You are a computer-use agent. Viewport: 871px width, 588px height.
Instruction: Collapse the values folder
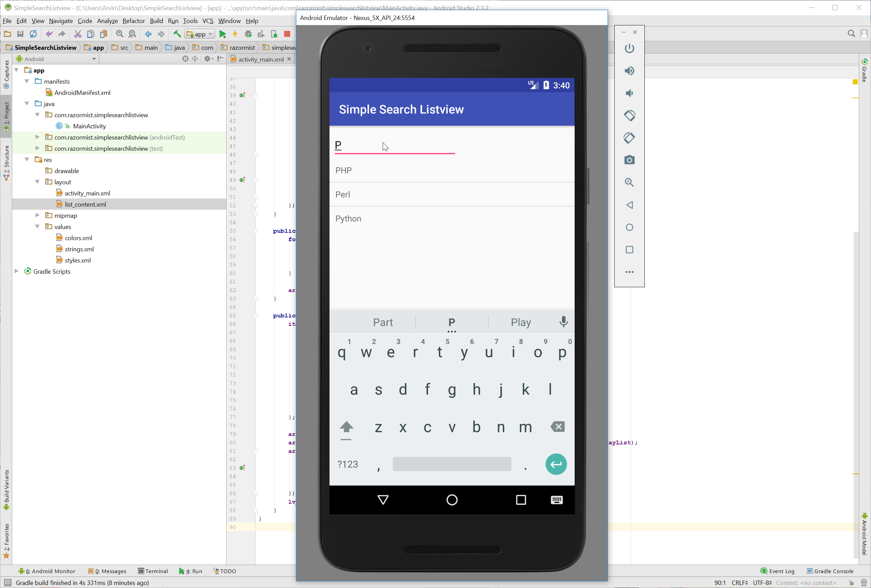pyautogui.click(x=37, y=227)
